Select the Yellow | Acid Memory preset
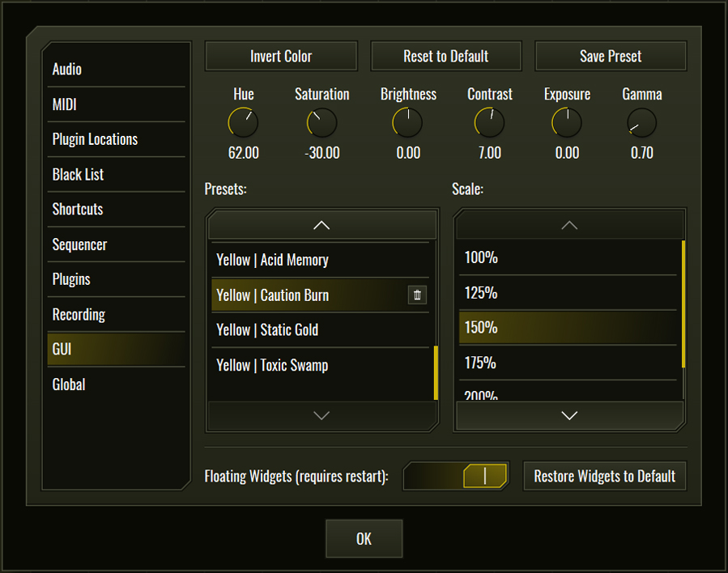Image resolution: width=728 pixels, height=573 pixels. pyautogui.click(x=320, y=260)
